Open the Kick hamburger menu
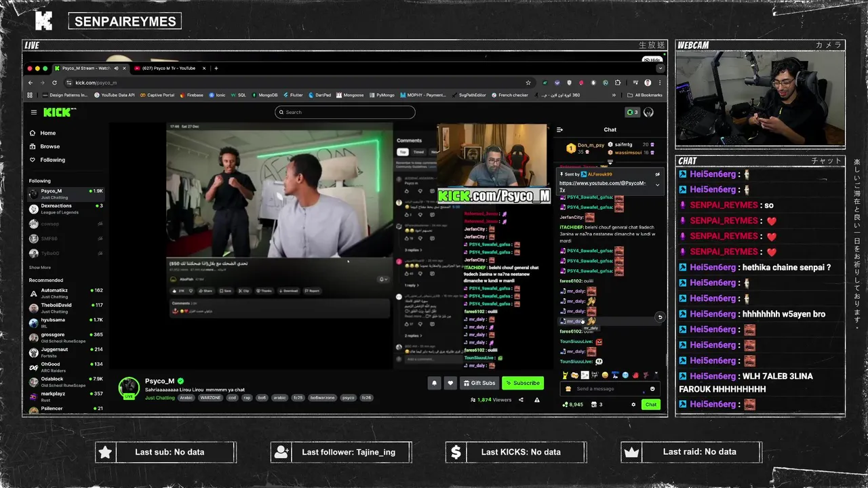Viewport: 868px width, 488px height. point(33,112)
